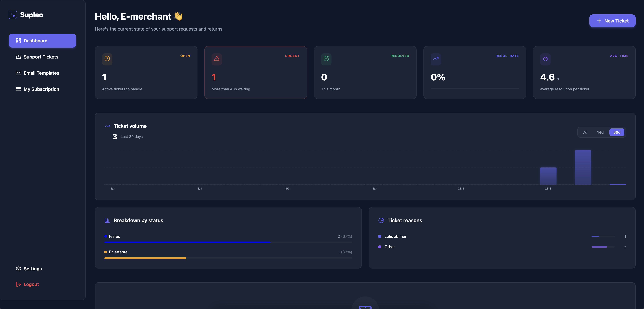
Task: Click the trend icon next to Ticket volume
Action: [107, 126]
